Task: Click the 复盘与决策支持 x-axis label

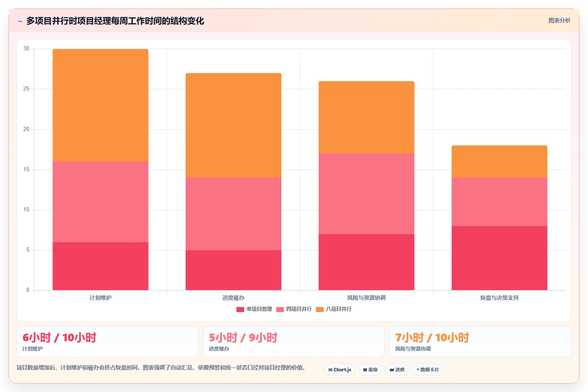Action: (500, 298)
